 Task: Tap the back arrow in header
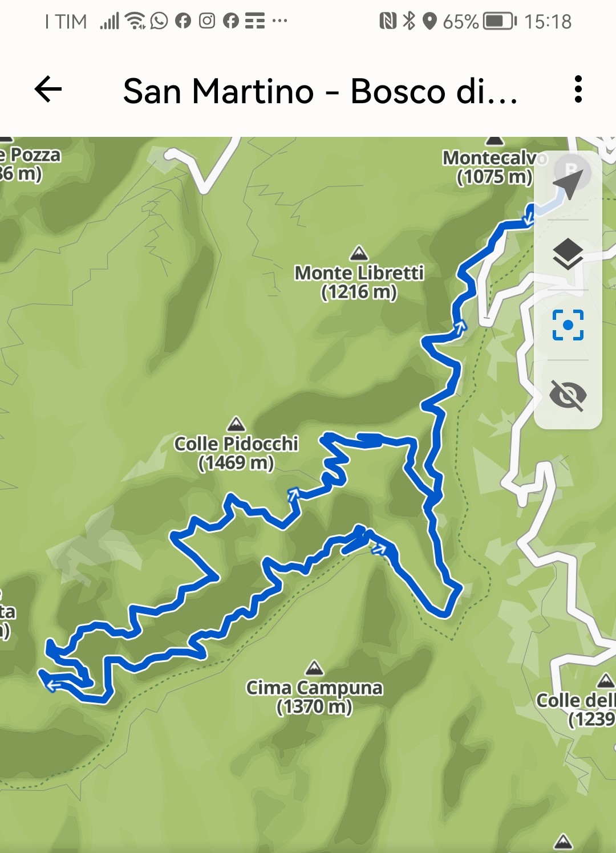click(48, 90)
